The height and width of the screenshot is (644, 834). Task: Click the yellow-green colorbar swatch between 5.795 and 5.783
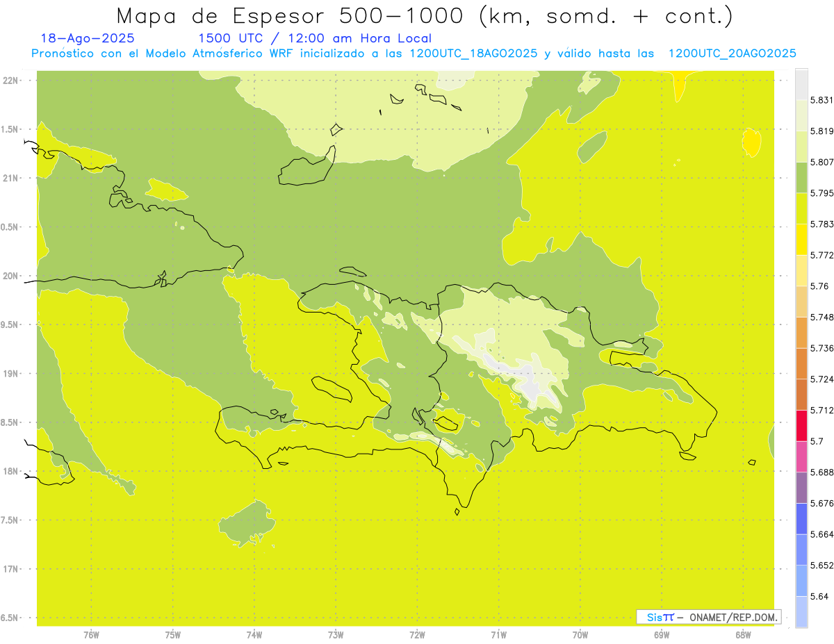tap(801, 208)
